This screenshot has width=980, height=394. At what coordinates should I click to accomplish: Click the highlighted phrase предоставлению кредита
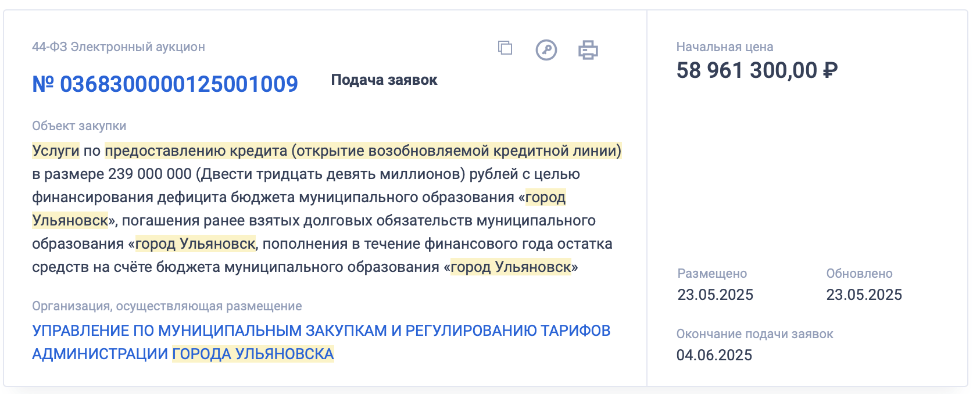tap(196, 151)
